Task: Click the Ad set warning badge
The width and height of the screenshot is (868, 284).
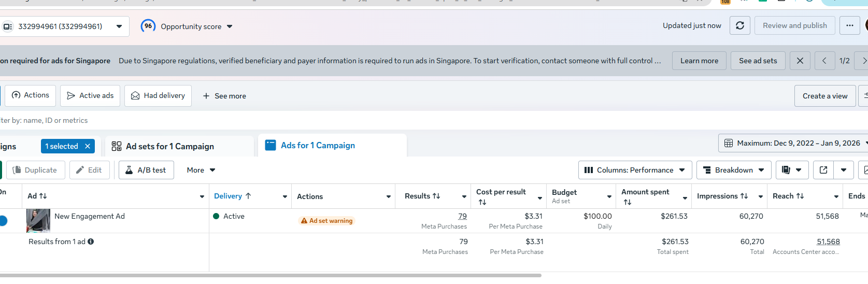Action: 327,221
